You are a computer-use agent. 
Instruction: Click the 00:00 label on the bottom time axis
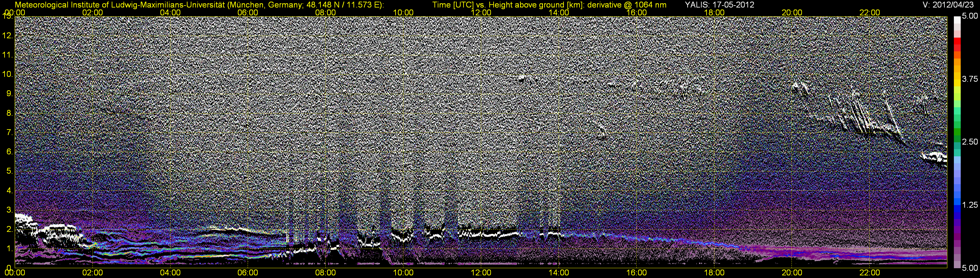(15, 273)
